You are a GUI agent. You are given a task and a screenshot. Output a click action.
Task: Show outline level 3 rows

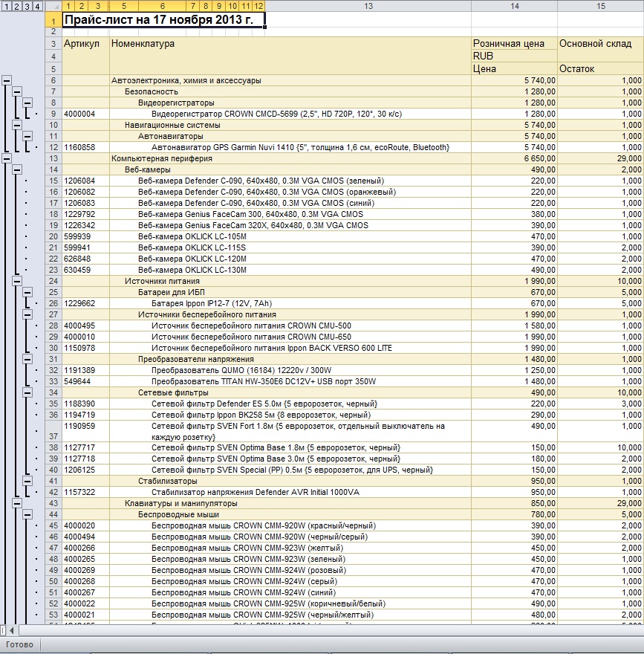(27, 6)
